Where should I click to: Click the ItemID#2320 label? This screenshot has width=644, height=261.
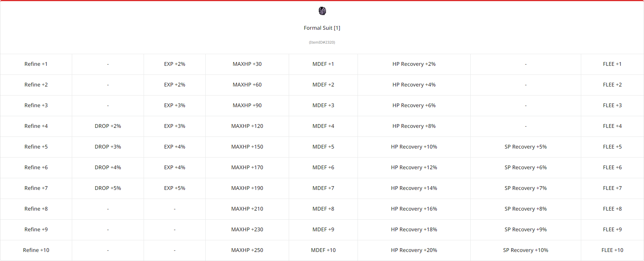tap(322, 42)
